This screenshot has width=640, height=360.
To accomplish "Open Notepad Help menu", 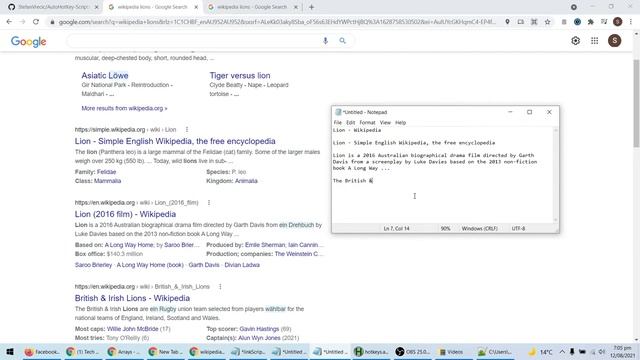I will click(400, 122).
